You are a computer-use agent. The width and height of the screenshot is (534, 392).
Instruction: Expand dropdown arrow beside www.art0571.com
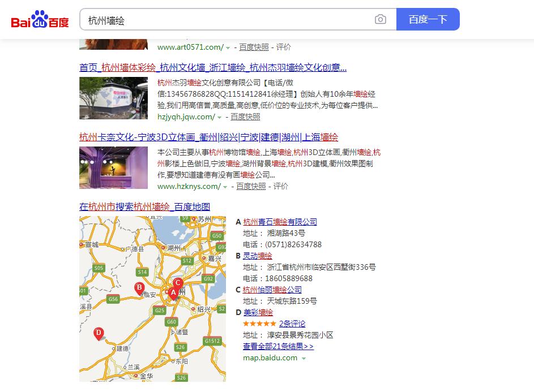point(228,48)
